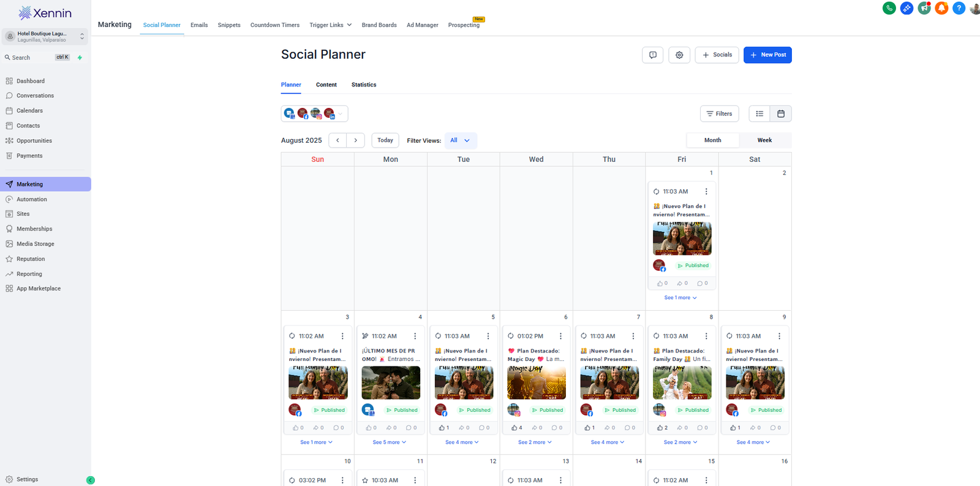Open the Filter Views All dropdown

coord(461,140)
